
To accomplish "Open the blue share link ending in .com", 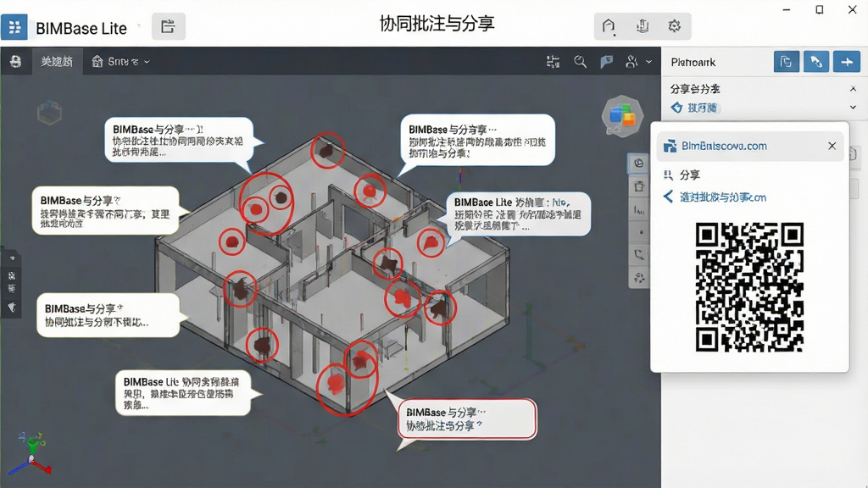I will pyautogui.click(x=723, y=197).
